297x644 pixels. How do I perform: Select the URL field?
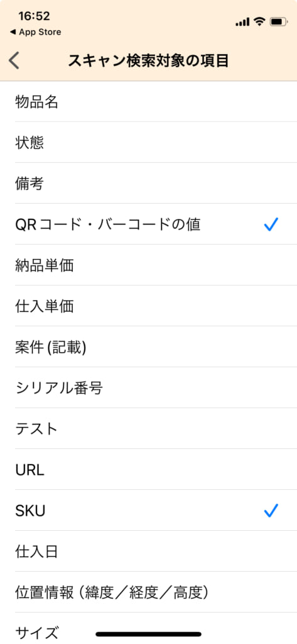(148, 469)
